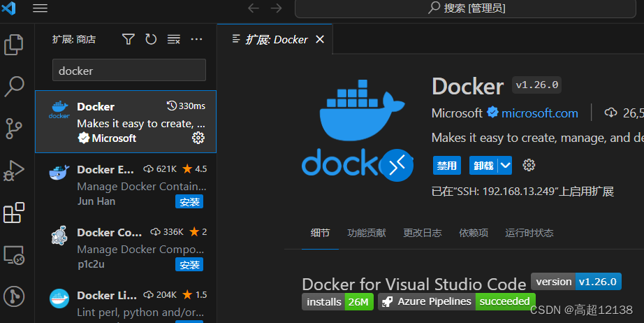The width and height of the screenshot is (644, 323).
Task: Click the verified publisher badge next to Microsoft
Action: 492,112
